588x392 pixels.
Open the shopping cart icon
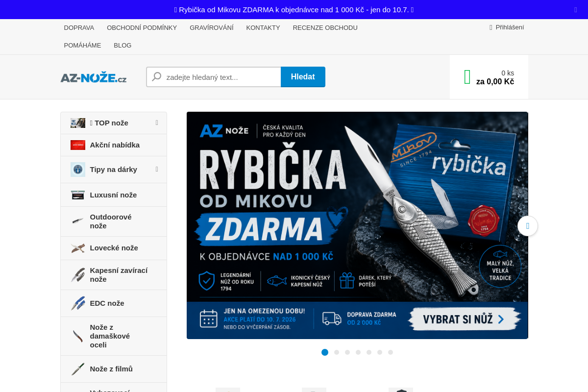[x=467, y=77]
